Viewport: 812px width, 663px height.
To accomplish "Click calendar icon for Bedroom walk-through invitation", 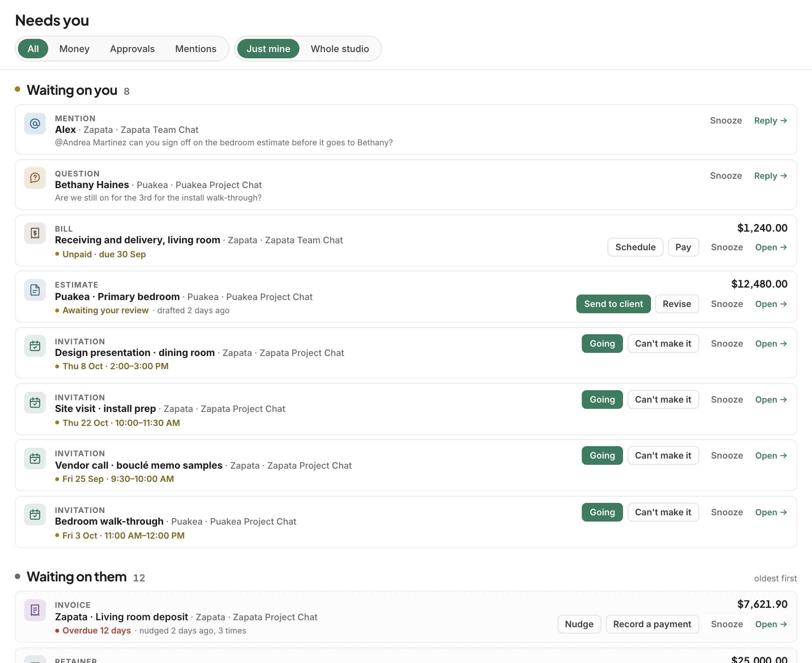I will (35, 515).
